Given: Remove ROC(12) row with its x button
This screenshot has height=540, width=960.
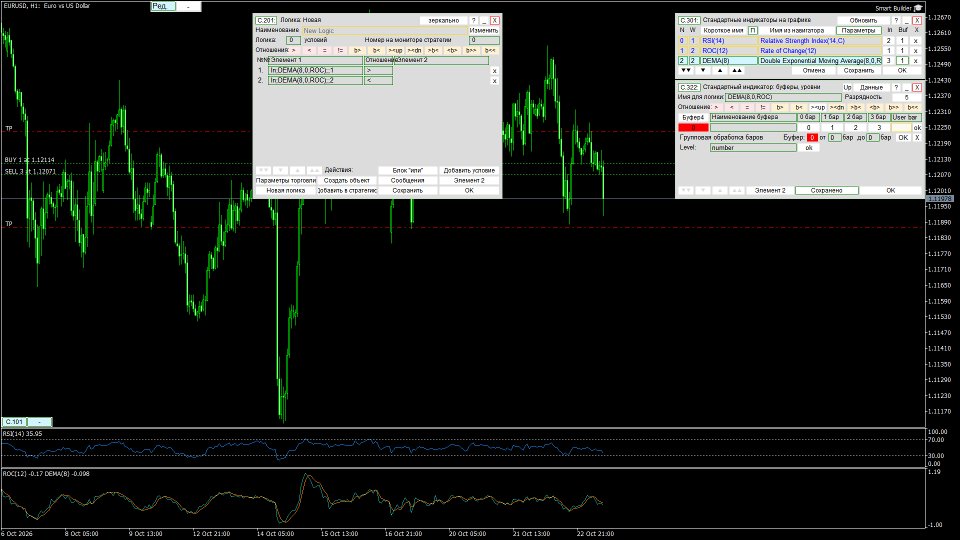Looking at the screenshot, I should [916, 51].
